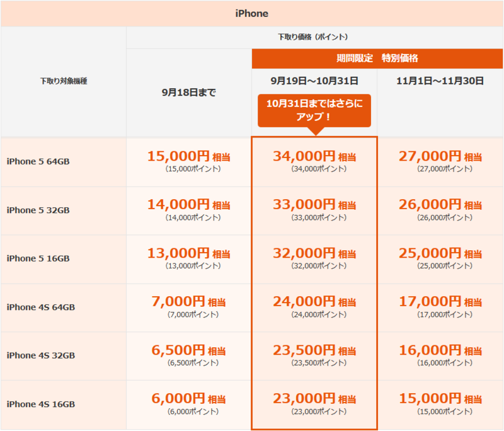The height and width of the screenshot is (431, 504).
Task: Click the "期間限定 特別価格" orange banner
Action: pyautogui.click(x=377, y=59)
